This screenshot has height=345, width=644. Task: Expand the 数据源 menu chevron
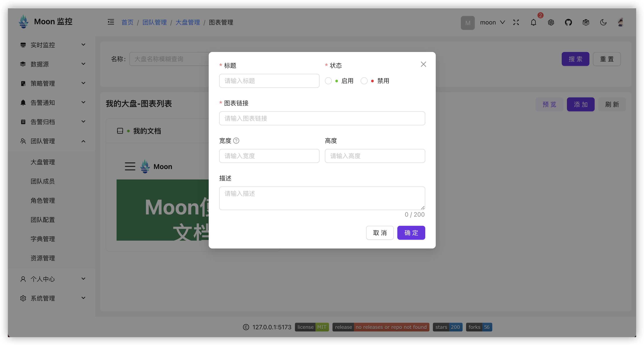click(83, 64)
